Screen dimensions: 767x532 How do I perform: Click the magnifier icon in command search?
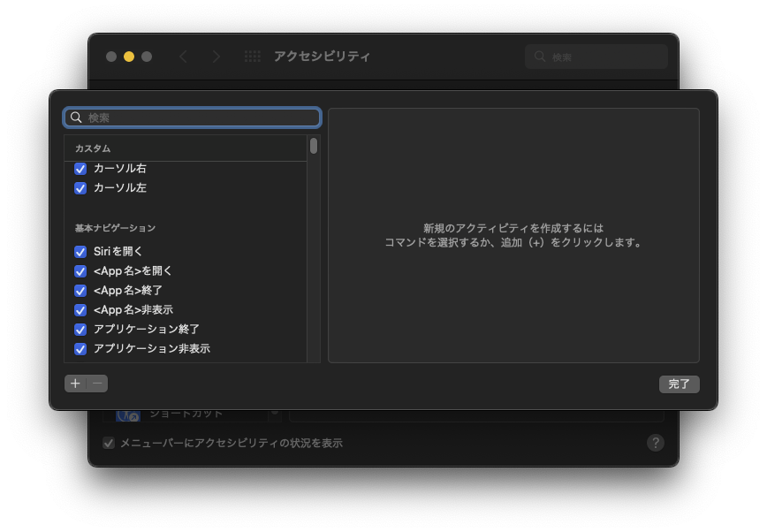coord(76,118)
